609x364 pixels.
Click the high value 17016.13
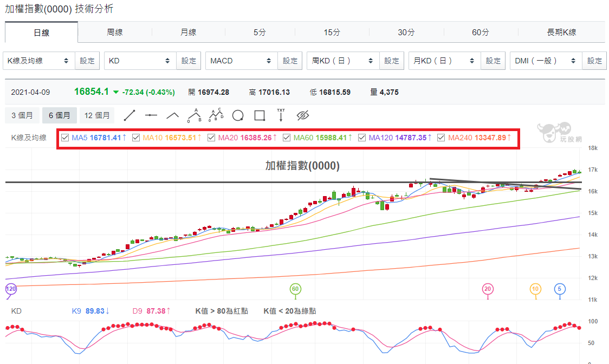[x=274, y=92]
